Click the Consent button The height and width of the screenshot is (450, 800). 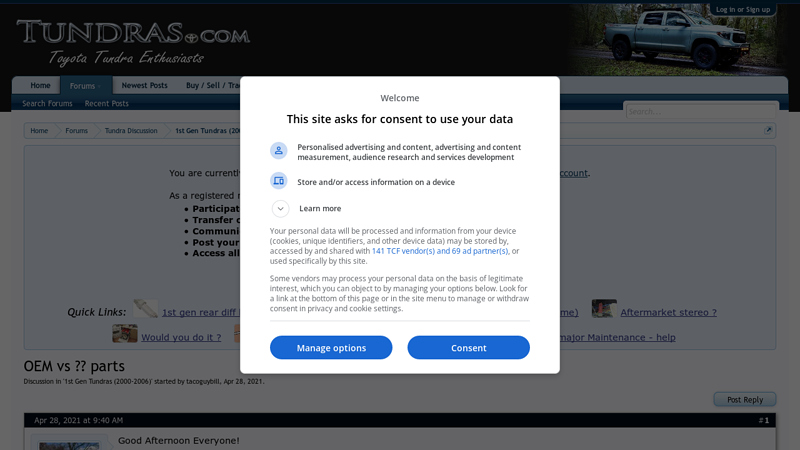pyautogui.click(x=468, y=348)
